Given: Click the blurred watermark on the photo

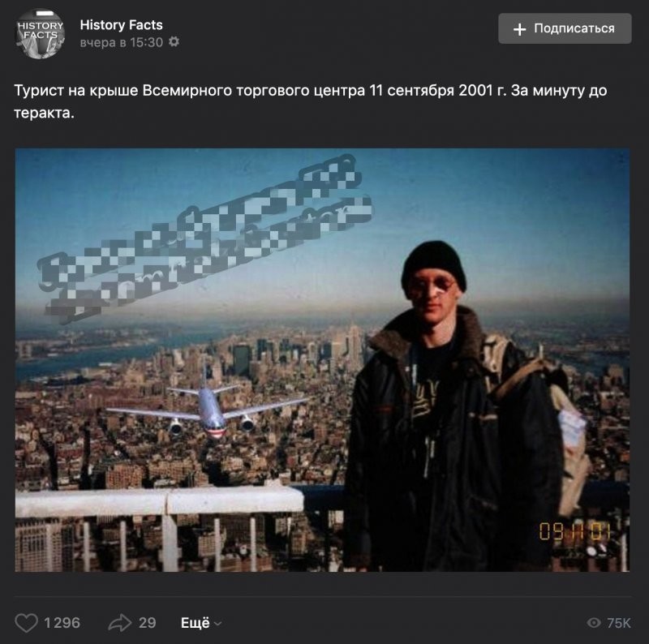Looking at the screenshot, I should [x=206, y=238].
